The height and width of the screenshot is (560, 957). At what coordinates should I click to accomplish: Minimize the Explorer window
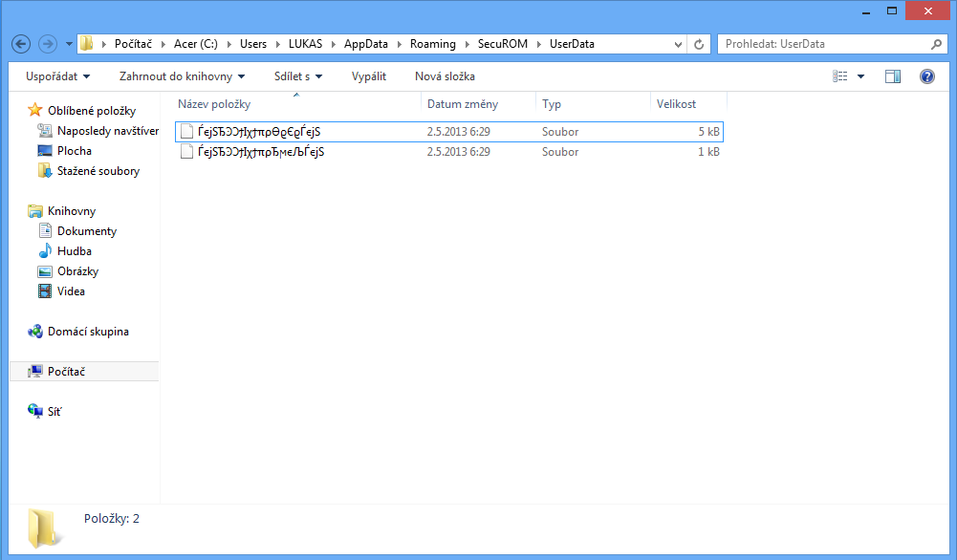[x=866, y=11]
